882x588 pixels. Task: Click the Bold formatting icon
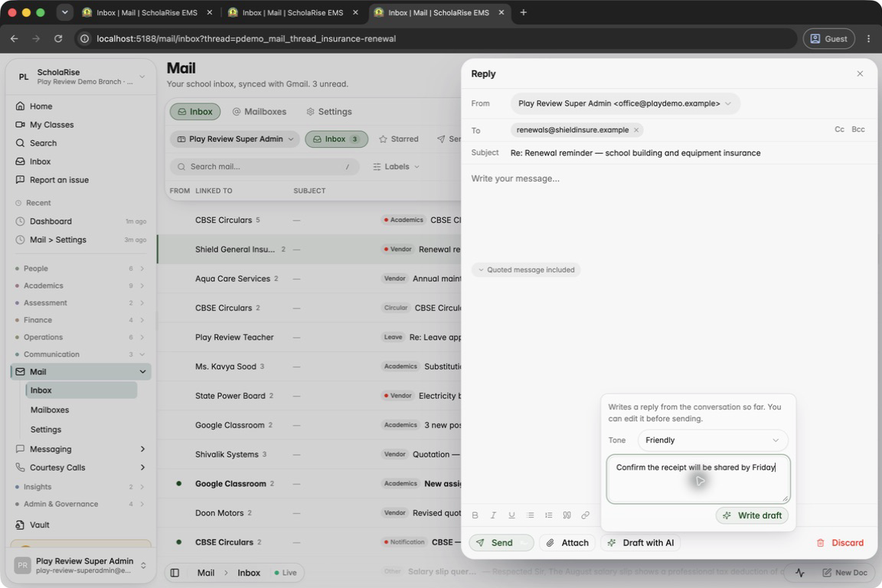pos(475,514)
